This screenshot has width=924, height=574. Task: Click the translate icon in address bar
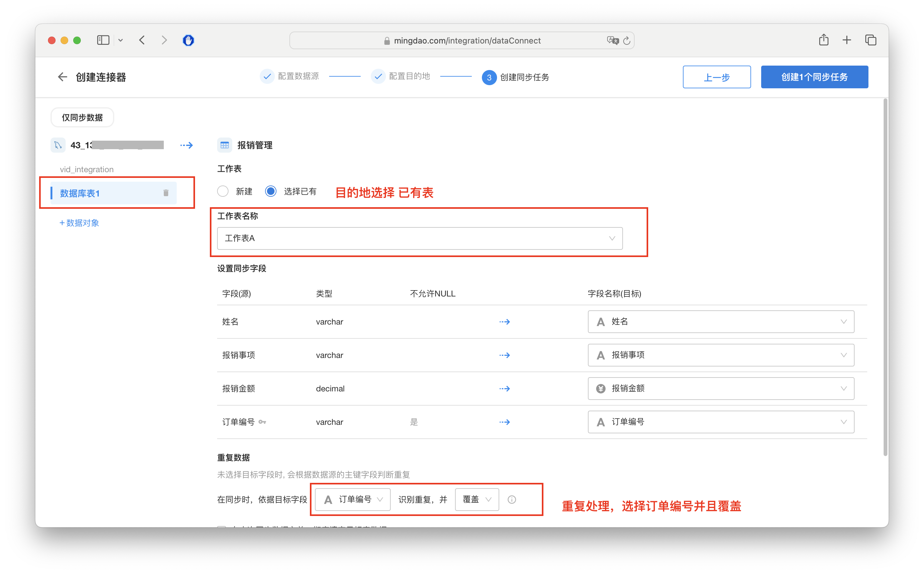[612, 41]
